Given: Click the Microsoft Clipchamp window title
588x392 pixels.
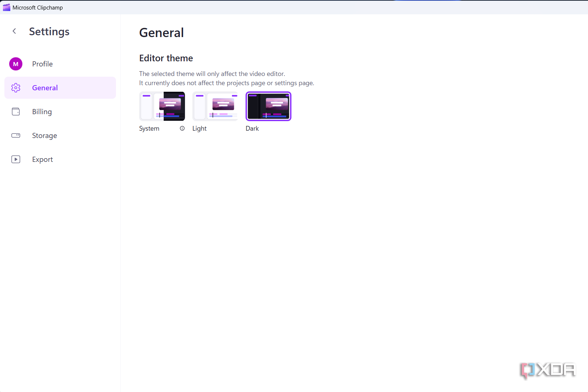Looking at the screenshot, I should click(37, 7).
